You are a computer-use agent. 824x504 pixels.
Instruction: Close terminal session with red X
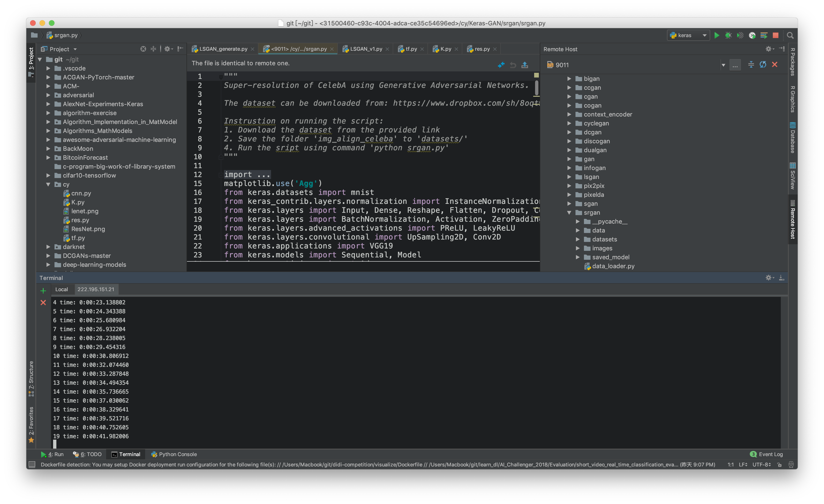click(x=43, y=302)
